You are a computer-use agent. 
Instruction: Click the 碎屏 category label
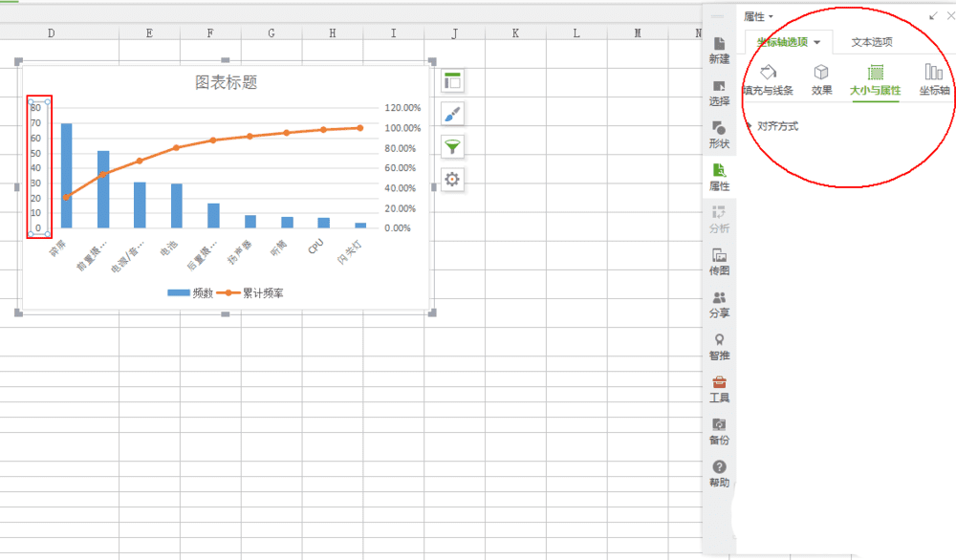click(x=57, y=248)
